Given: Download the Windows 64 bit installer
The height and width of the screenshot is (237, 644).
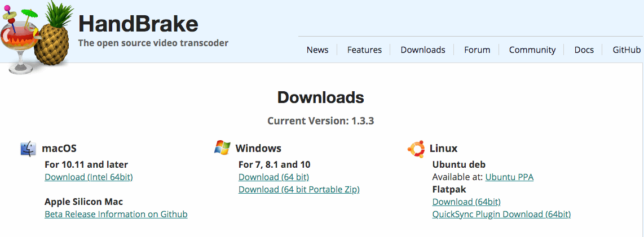Looking at the screenshot, I should tap(274, 177).
